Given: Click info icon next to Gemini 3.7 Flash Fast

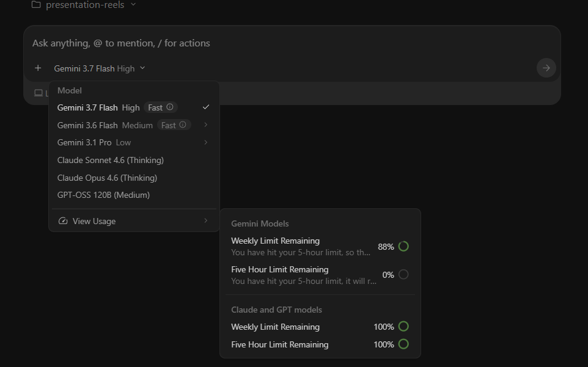Looking at the screenshot, I should tap(170, 107).
